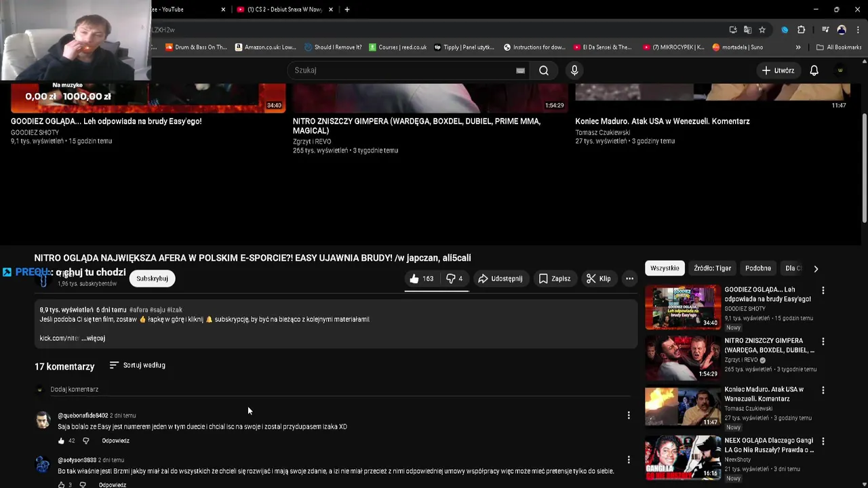This screenshot has height=488, width=868.
Task: Like @sotyson3833's comment
Action: 61,485
